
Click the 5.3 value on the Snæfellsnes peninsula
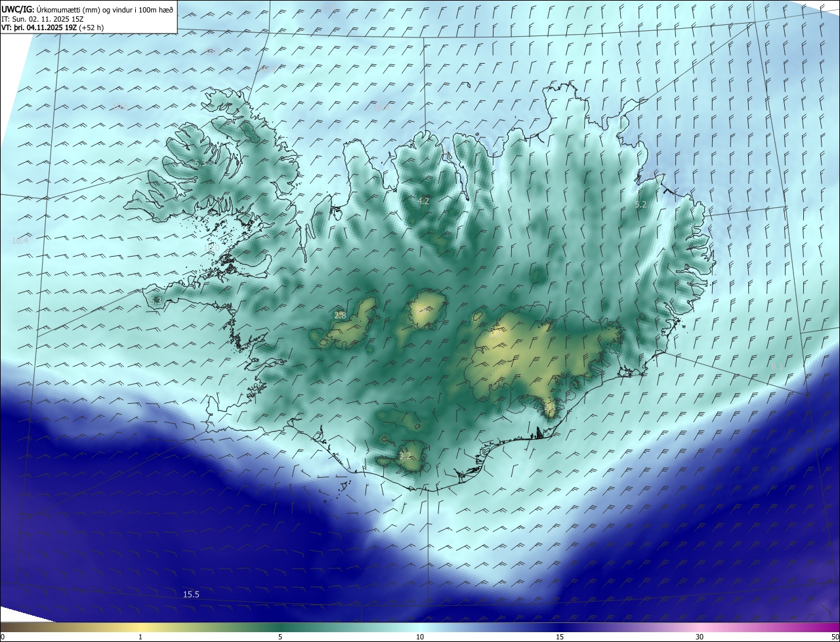(x=156, y=301)
